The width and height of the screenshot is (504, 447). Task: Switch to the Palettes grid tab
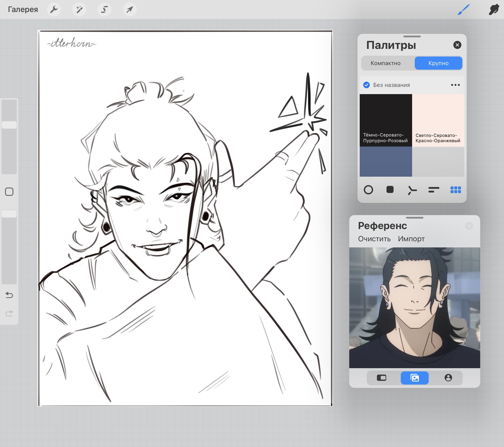[455, 190]
